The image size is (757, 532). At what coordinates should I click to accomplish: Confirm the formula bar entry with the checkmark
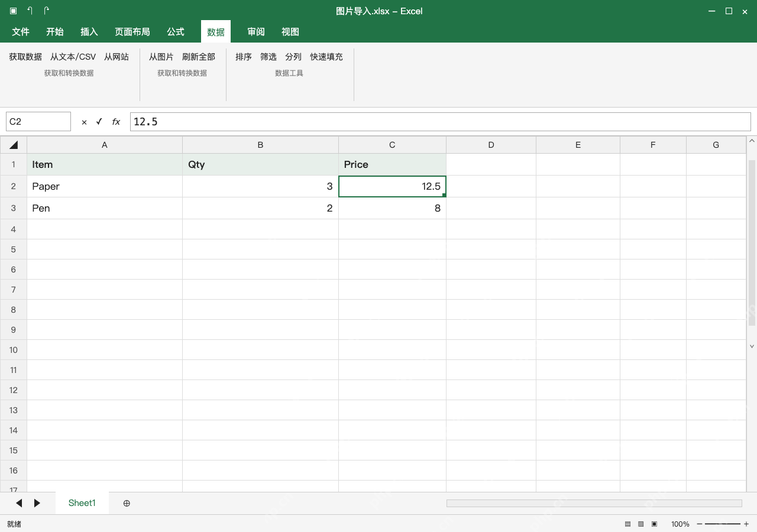[x=99, y=122]
